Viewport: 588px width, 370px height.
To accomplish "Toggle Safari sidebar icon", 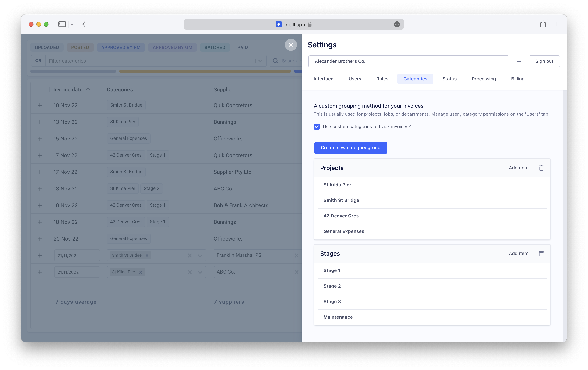I will (x=62, y=24).
